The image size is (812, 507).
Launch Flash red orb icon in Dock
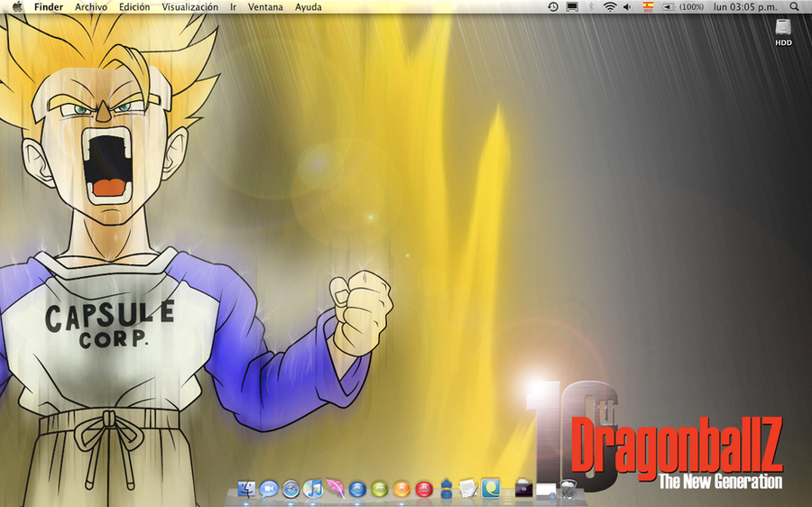(x=424, y=489)
